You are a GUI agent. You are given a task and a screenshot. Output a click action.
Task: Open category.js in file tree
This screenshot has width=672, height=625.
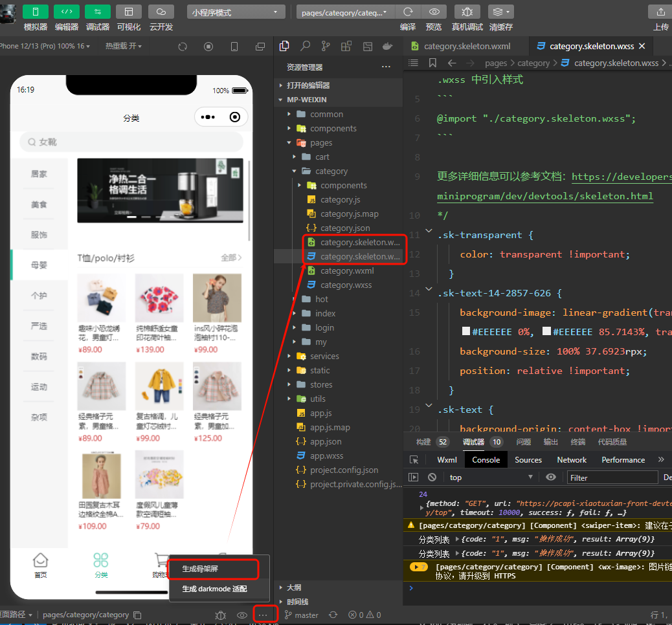(x=341, y=200)
